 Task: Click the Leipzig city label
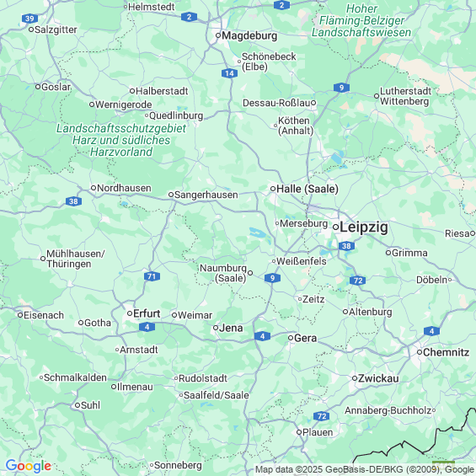click(x=364, y=227)
